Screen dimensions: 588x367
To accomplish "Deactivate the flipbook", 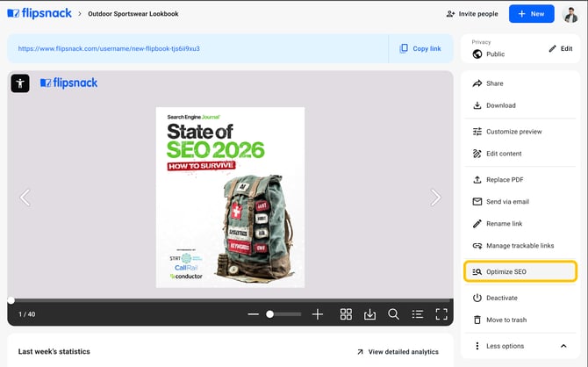I will pos(520,298).
